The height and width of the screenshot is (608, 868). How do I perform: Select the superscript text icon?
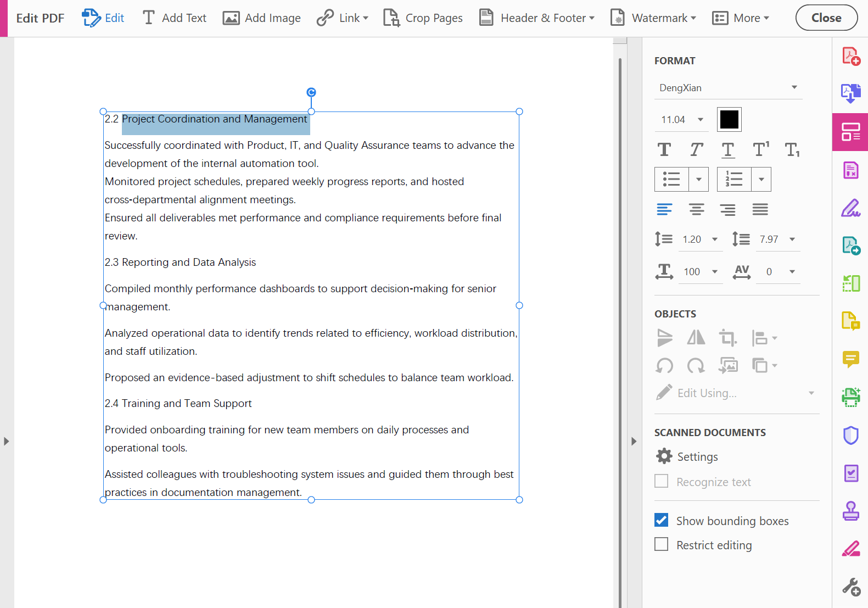click(760, 149)
